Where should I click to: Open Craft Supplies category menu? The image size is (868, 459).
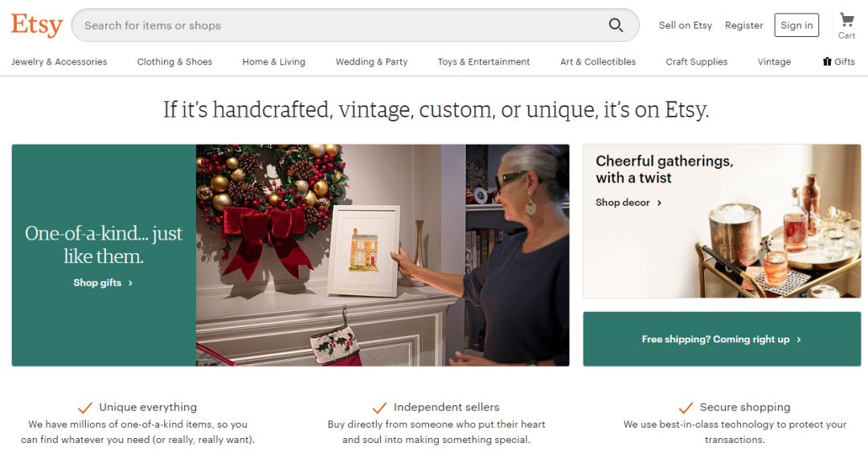(696, 62)
